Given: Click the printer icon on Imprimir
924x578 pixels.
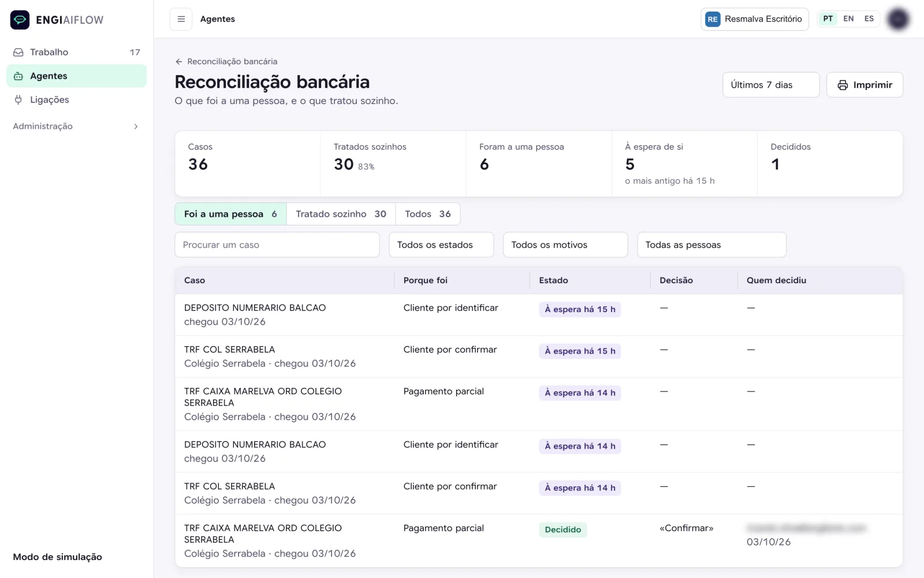Looking at the screenshot, I should (x=843, y=85).
